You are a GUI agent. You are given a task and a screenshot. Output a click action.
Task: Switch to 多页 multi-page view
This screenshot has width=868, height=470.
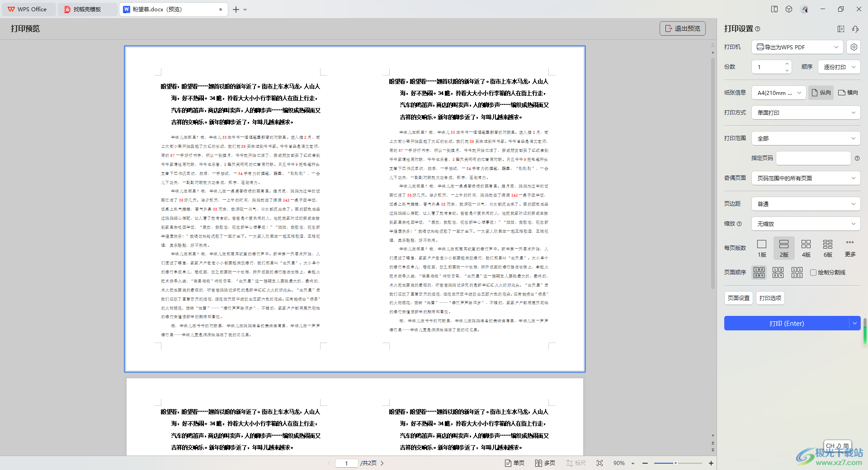[x=545, y=463]
